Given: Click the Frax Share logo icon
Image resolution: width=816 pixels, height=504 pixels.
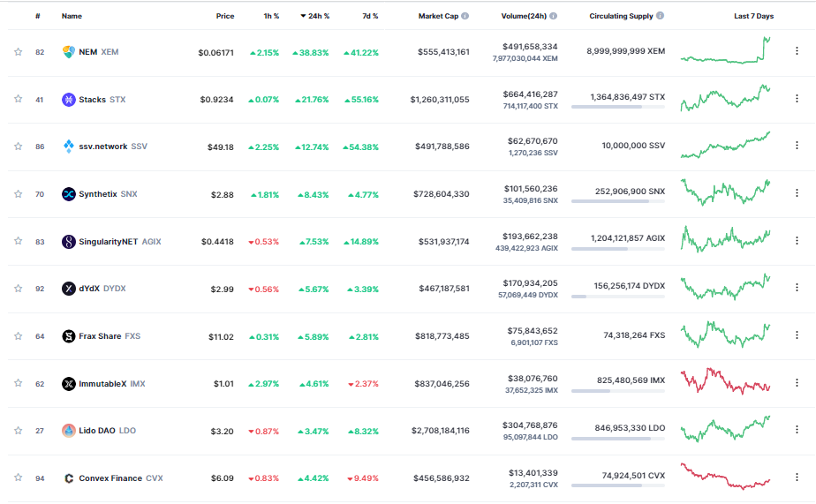Looking at the screenshot, I should [x=69, y=336].
